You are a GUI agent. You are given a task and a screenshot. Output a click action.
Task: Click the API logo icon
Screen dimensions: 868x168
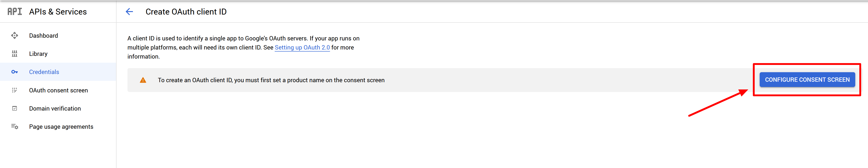[x=15, y=12]
